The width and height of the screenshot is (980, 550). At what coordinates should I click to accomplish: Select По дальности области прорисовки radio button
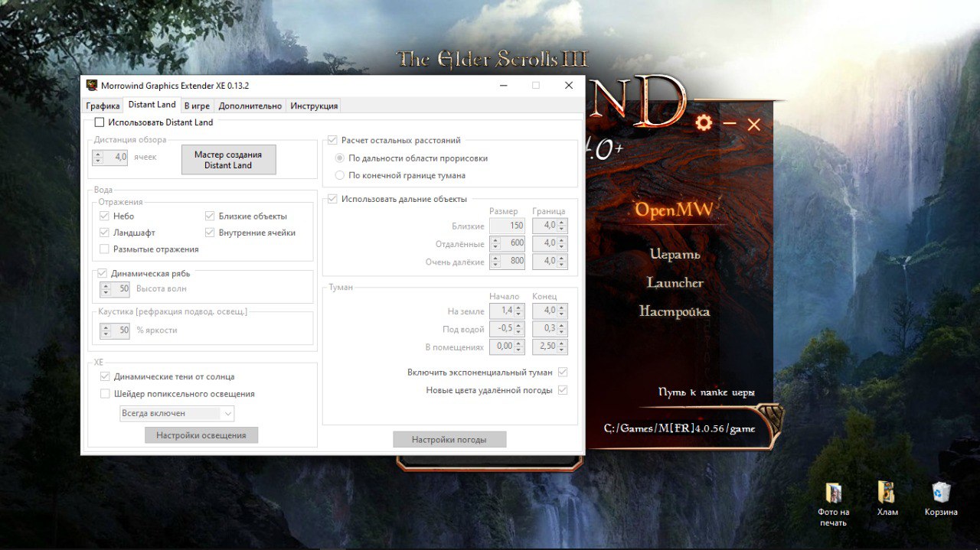[x=340, y=158]
